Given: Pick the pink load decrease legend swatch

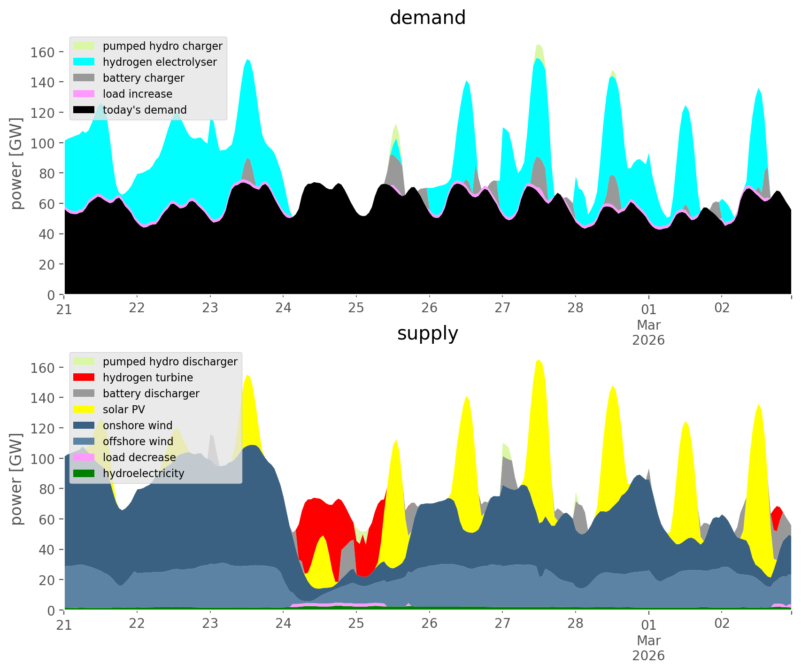Looking at the screenshot, I should click(84, 457).
